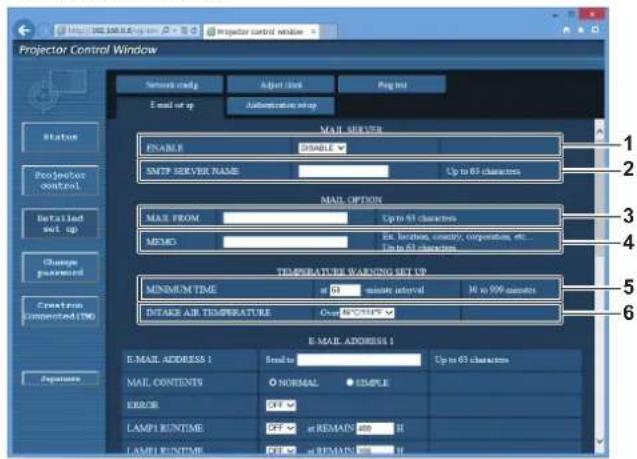Click the browser new tab button
This screenshot has height=459, width=637.
point(328,31)
